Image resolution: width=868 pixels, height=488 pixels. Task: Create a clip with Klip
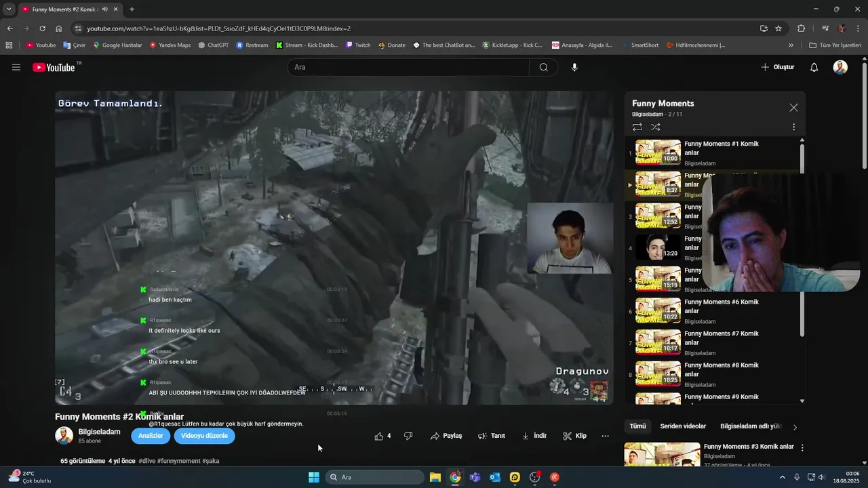(575, 436)
